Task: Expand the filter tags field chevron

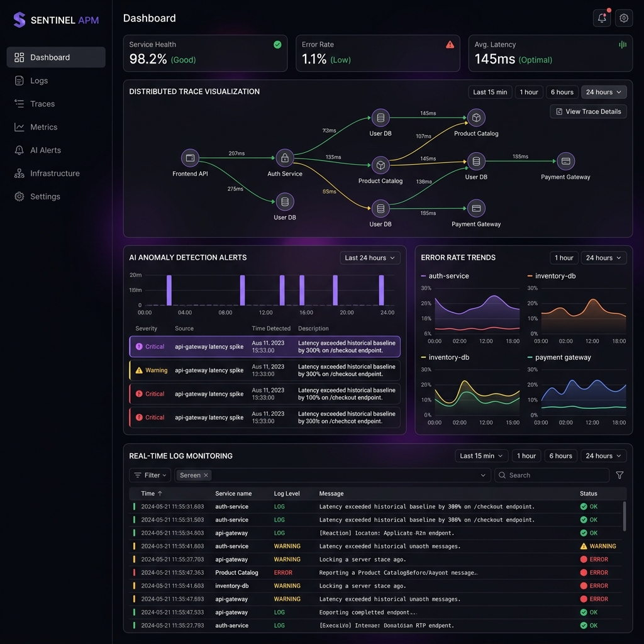Action: tap(482, 475)
